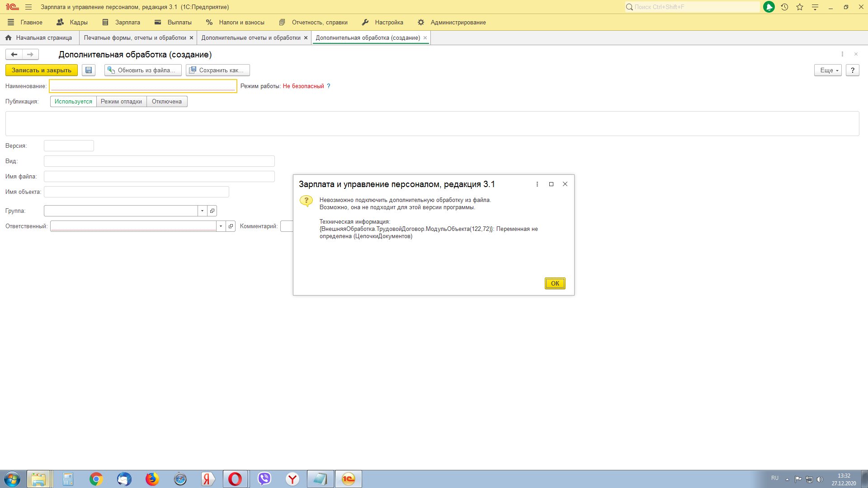Click the search field Поиск Ctrl+Shift+F
Image resolution: width=868 pixels, height=488 pixels.
coord(693,7)
